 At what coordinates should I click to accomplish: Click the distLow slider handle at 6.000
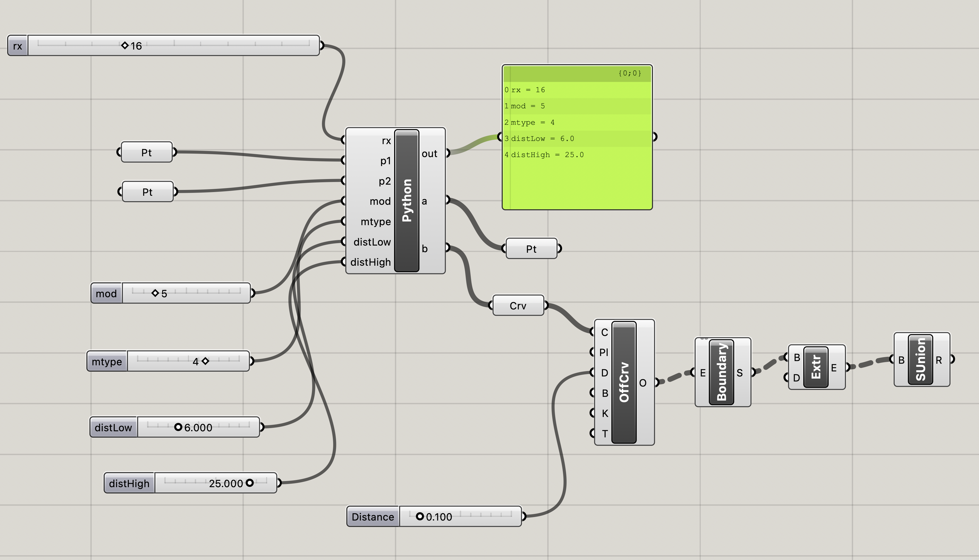[178, 427]
